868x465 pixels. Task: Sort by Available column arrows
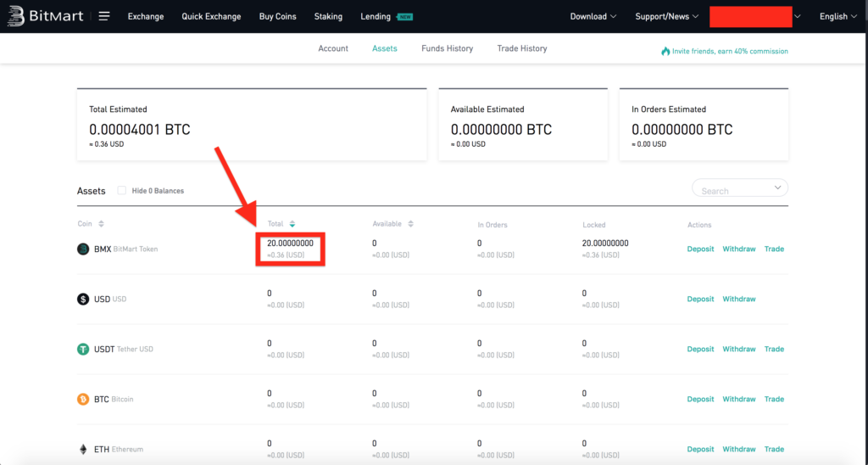point(411,224)
